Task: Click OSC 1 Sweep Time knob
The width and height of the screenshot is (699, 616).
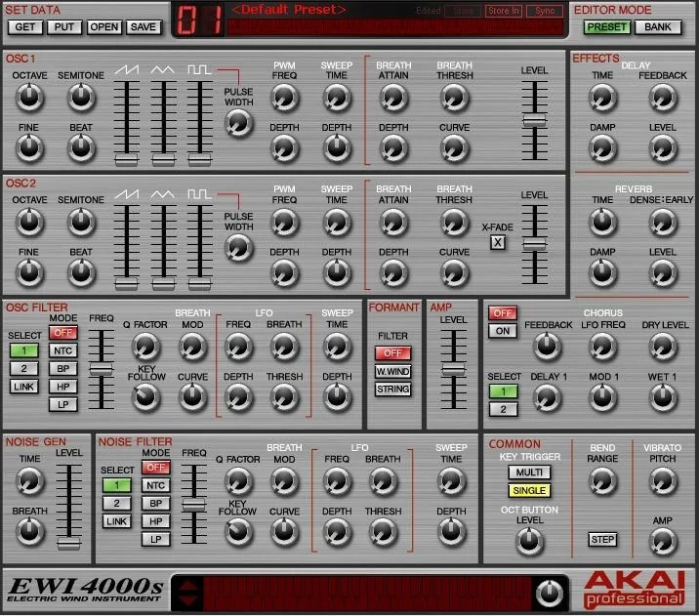Action: [x=337, y=98]
